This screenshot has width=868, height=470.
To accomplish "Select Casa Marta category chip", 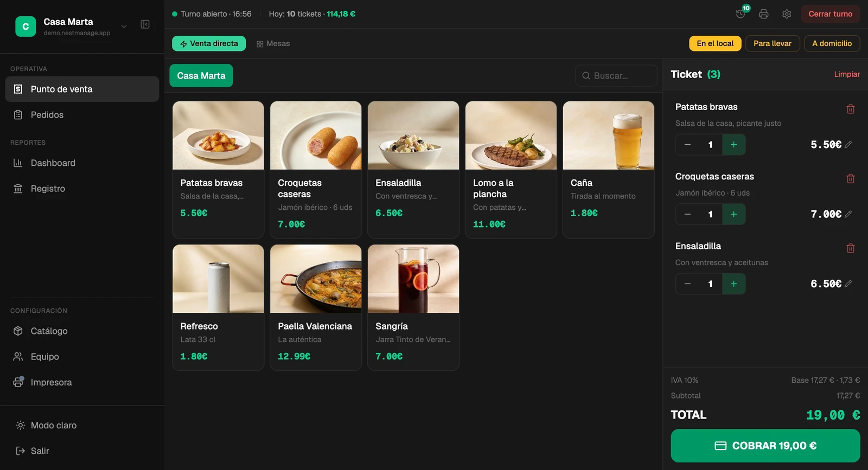I will pos(201,76).
